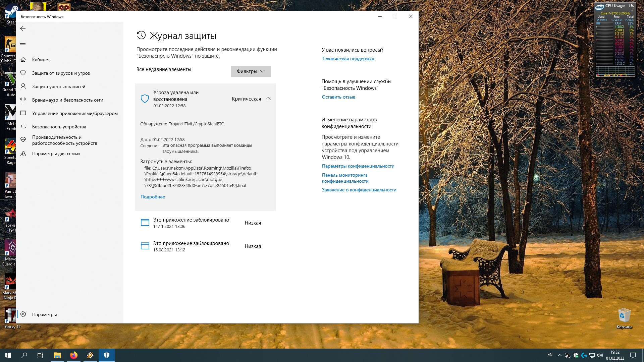Image resolution: width=644 pixels, height=362 pixels.
Task: Open the Settings gear icon (Параметры)
Action: (x=23, y=314)
